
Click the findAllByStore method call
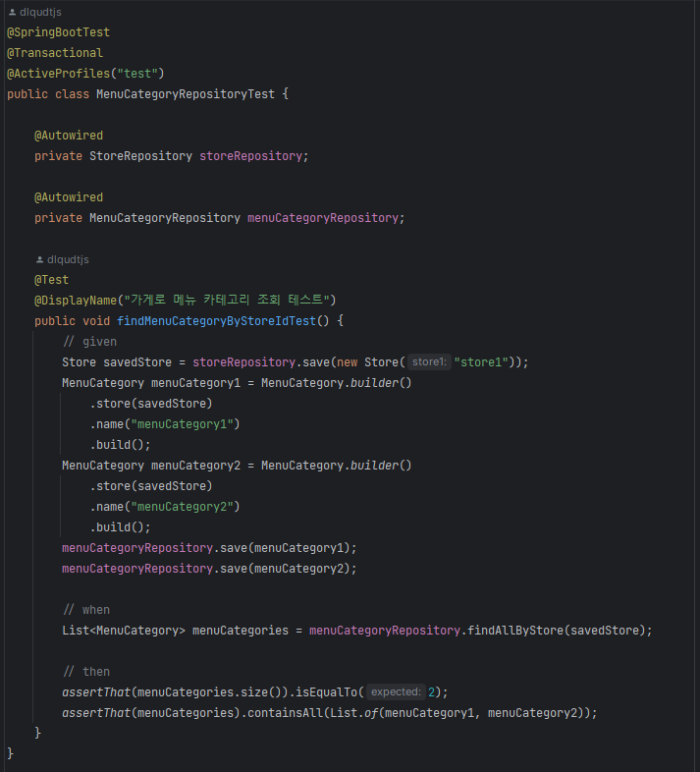tap(515, 631)
